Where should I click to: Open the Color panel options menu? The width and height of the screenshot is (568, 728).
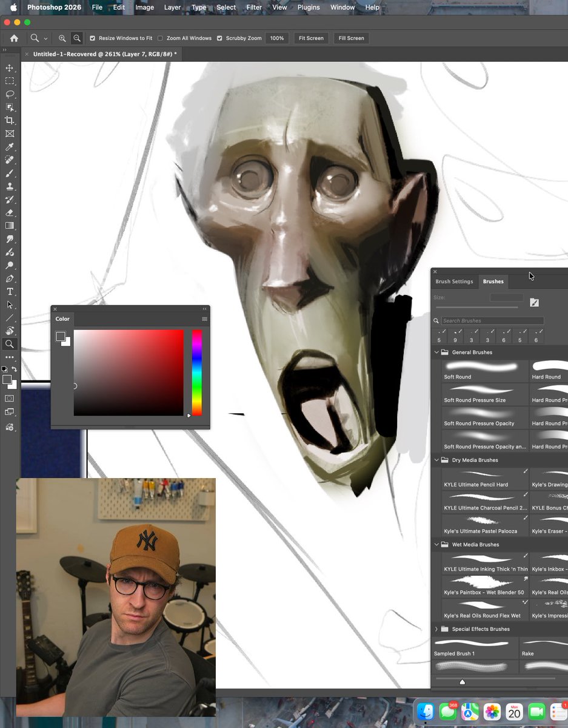pyautogui.click(x=204, y=319)
